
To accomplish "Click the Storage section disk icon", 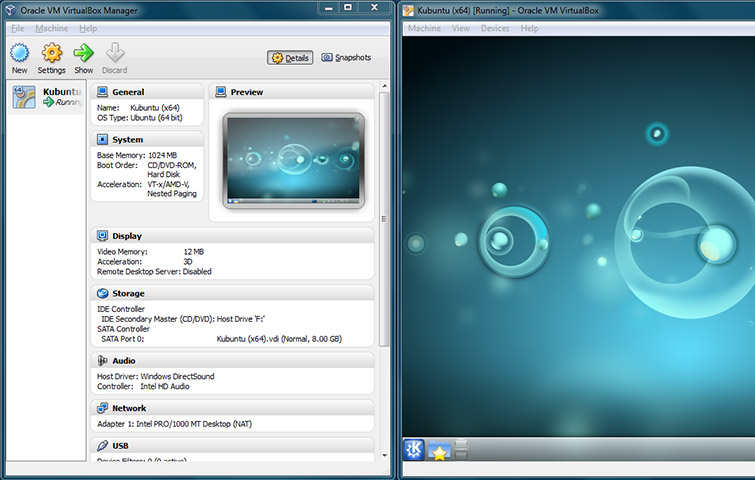I will tap(102, 293).
